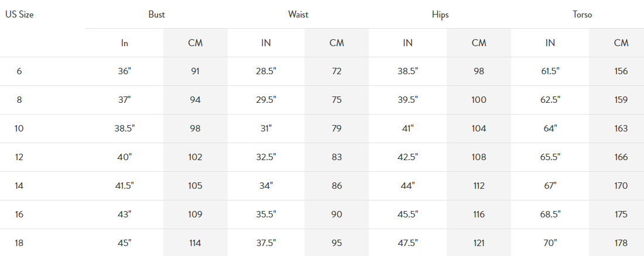This screenshot has width=644, height=256.
Task: Click the 159 torso CM cell
Action: coord(621,100)
